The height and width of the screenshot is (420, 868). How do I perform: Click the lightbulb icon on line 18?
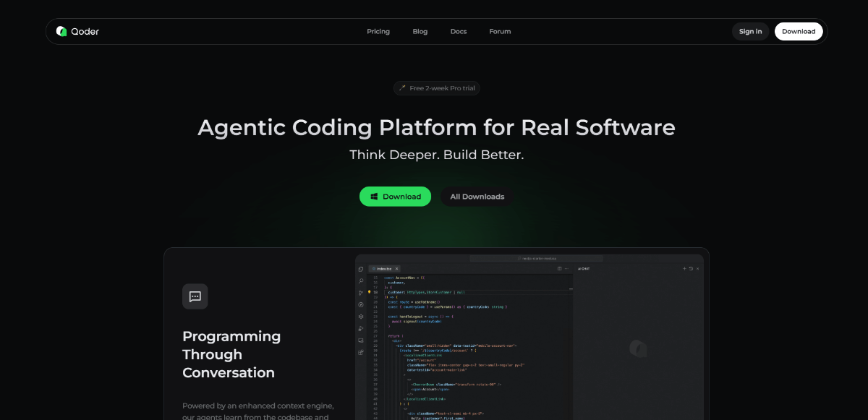click(369, 292)
